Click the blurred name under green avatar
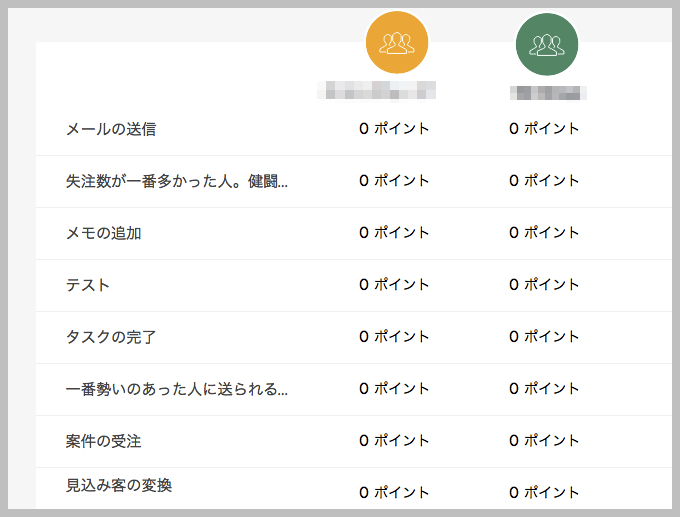The image size is (680, 517). click(547, 92)
